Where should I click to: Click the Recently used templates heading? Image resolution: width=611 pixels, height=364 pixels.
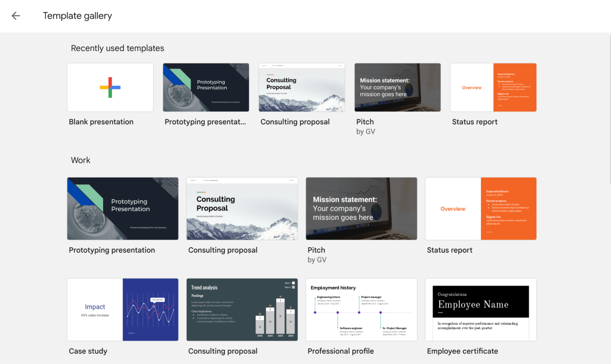click(x=117, y=48)
